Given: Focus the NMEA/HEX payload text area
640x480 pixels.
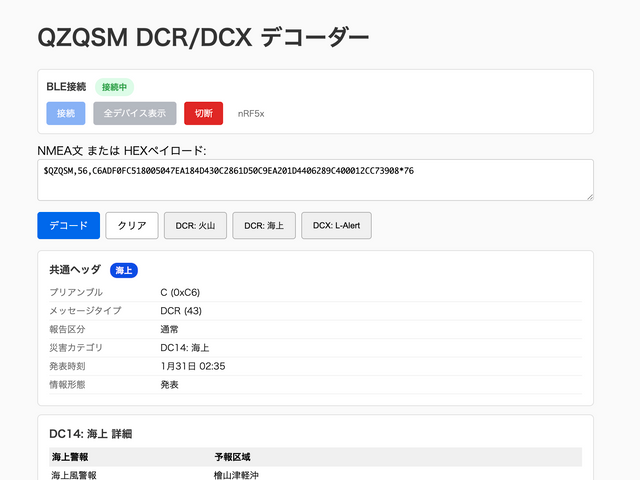Looking at the screenshot, I should 315,179.
